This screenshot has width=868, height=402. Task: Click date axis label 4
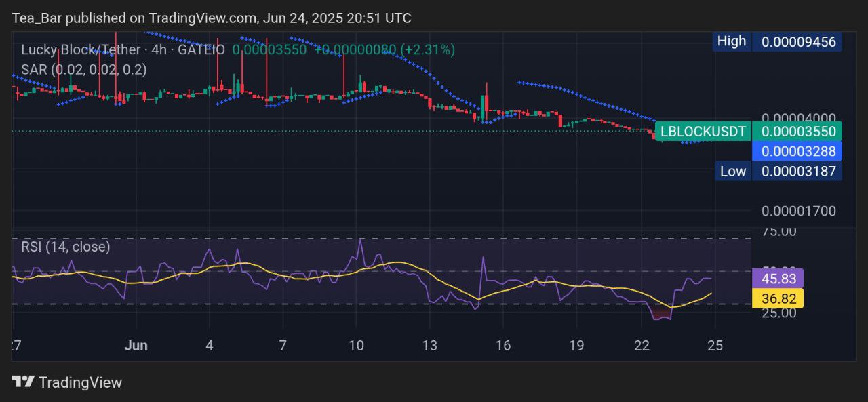click(x=210, y=346)
